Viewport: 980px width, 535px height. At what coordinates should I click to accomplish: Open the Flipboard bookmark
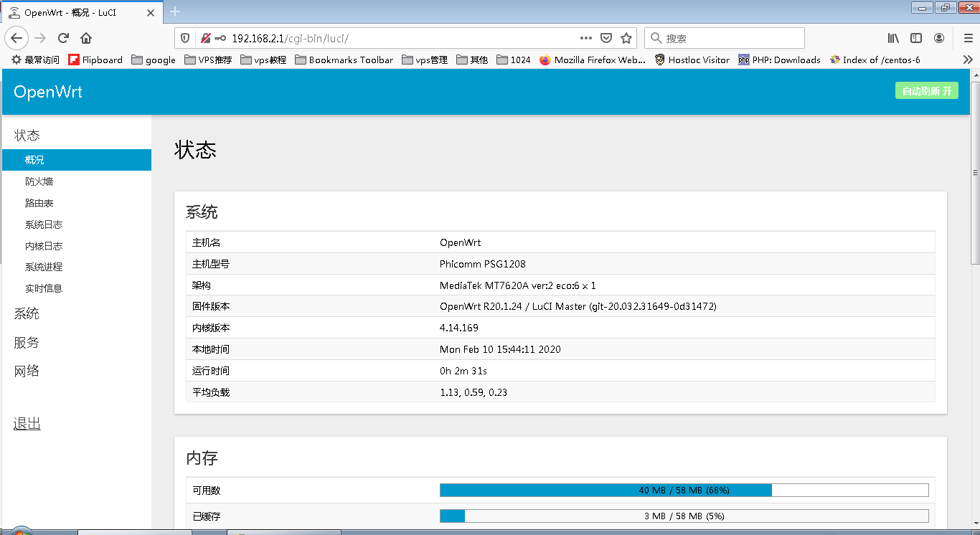coord(95,60)
